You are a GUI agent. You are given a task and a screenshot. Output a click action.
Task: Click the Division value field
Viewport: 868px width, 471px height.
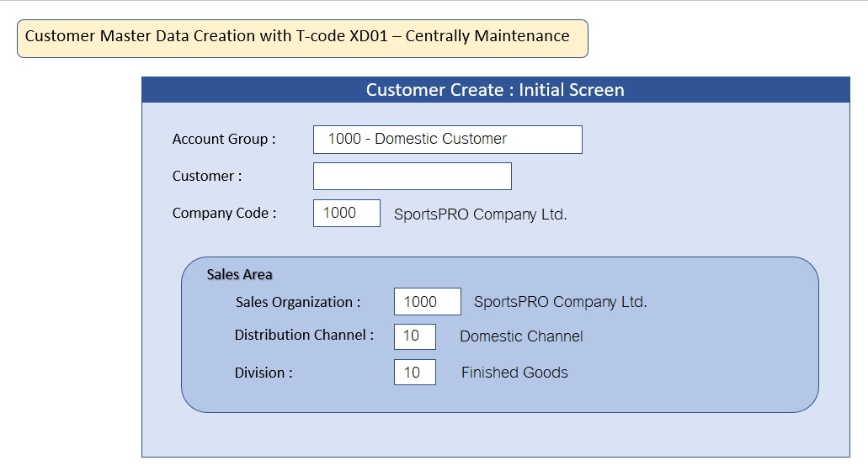pyautogui.click(x=414, y=372)
